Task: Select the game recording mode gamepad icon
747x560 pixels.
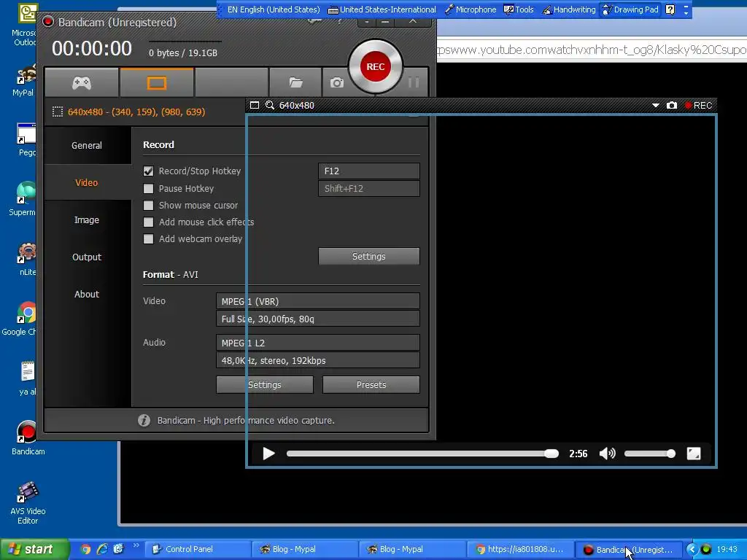Action: click(x=82, y=83)
